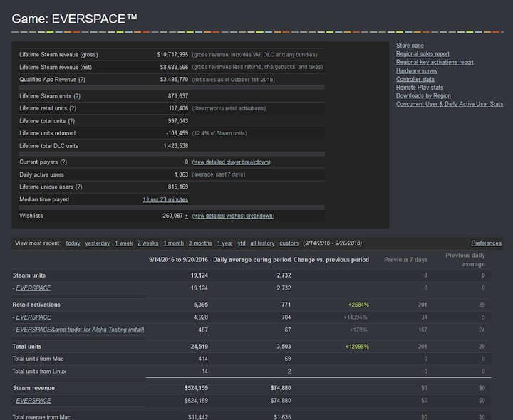The image size is (513, 420).
Task: Open the Store page link
Action: click(410, 46)
